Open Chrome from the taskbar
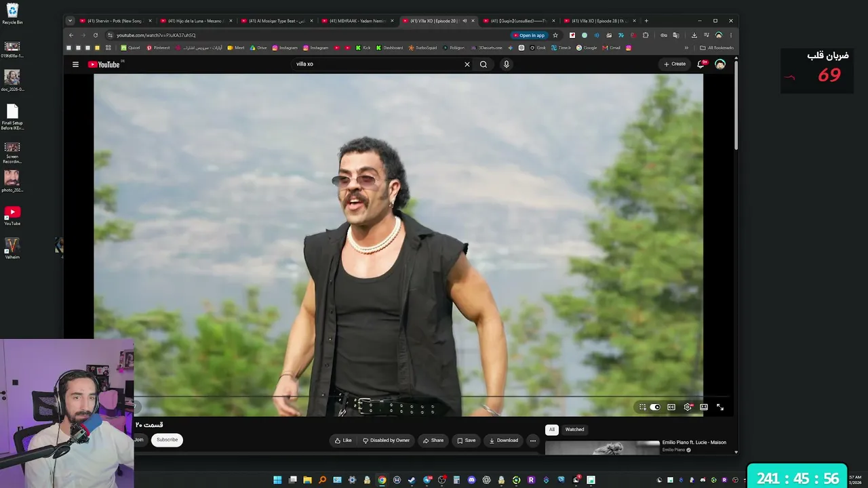 pos(382,480)
